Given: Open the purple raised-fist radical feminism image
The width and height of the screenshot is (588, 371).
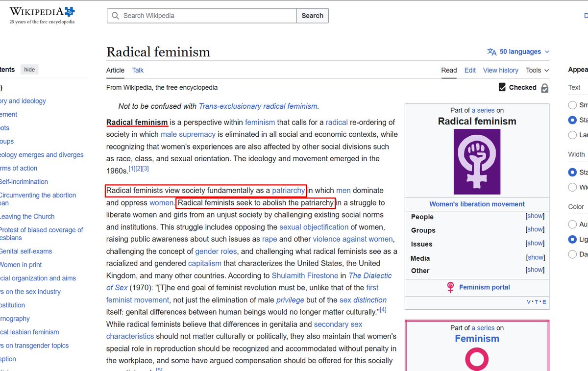Looking at the screenshot, I should [x=477, y=162].
